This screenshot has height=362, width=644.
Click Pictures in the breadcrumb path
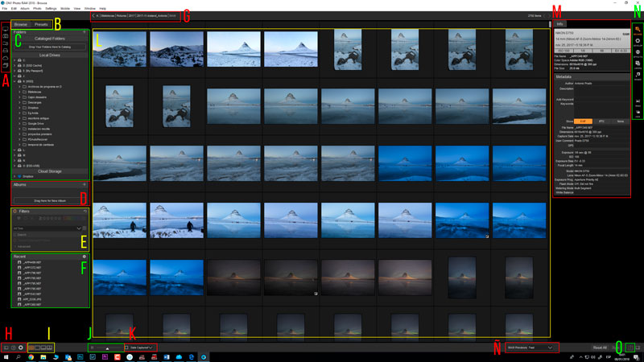tap(121, 15)
